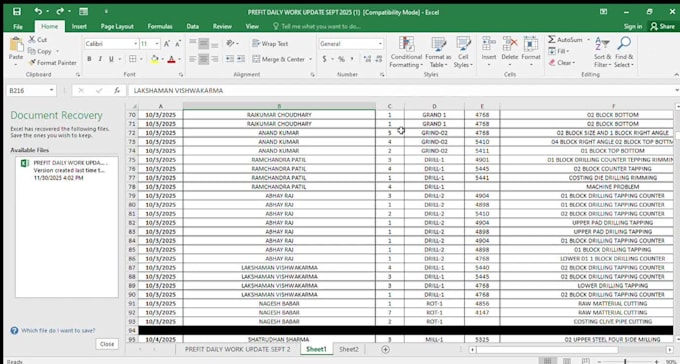Click the Redo arrow icon
Screen dimensions: 680x364
pyautogui.click(x=60, y=12)
